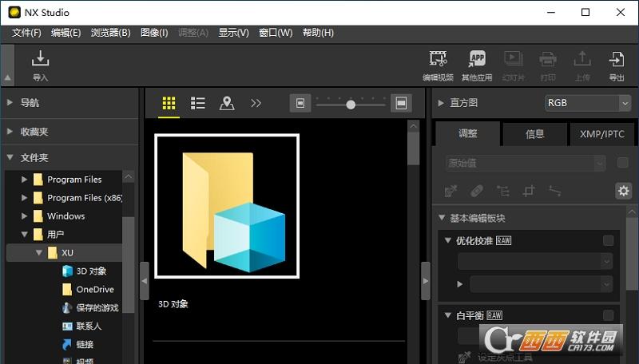639x364 pixels.
Task: Open the Edit Video (编辑视频) tool
Action: [x=438, y=65]
